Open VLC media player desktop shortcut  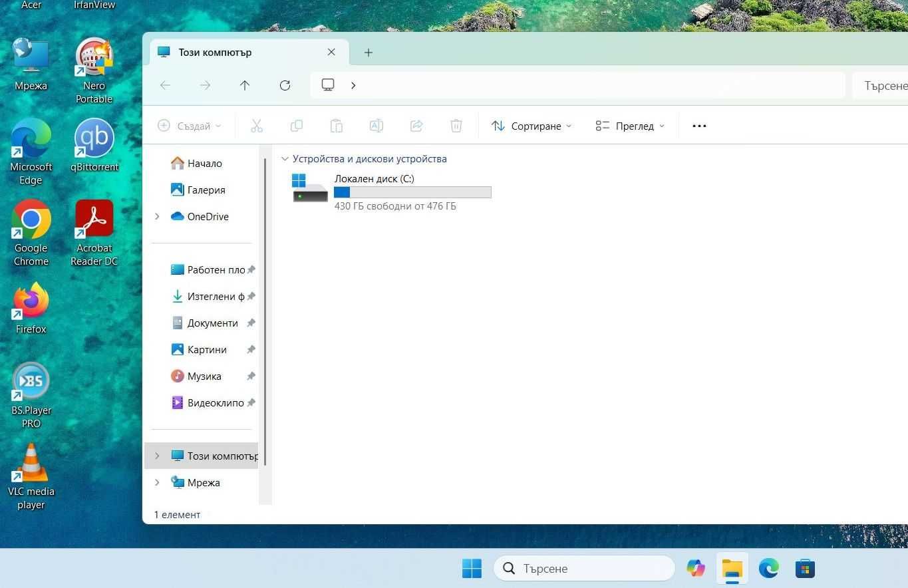[31, 476]
